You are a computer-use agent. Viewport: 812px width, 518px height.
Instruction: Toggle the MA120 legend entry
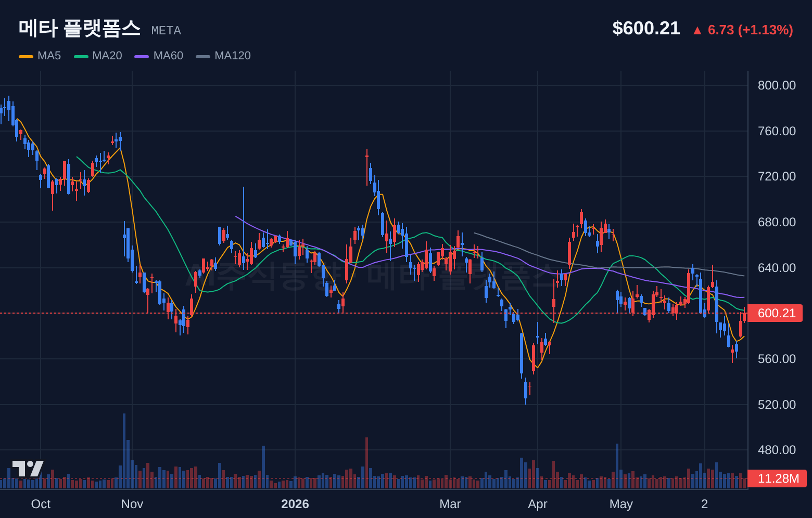click(223, 56)
